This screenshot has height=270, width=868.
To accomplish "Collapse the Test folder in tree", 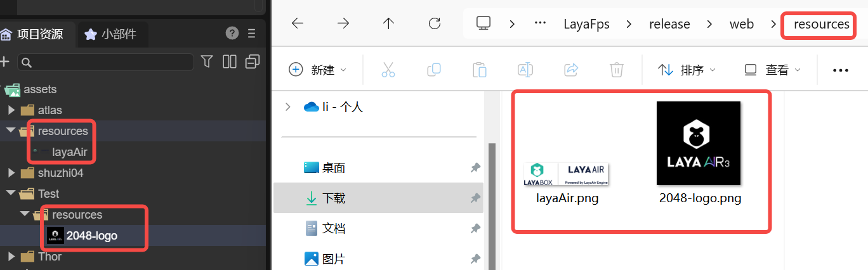I will (11, 194).
